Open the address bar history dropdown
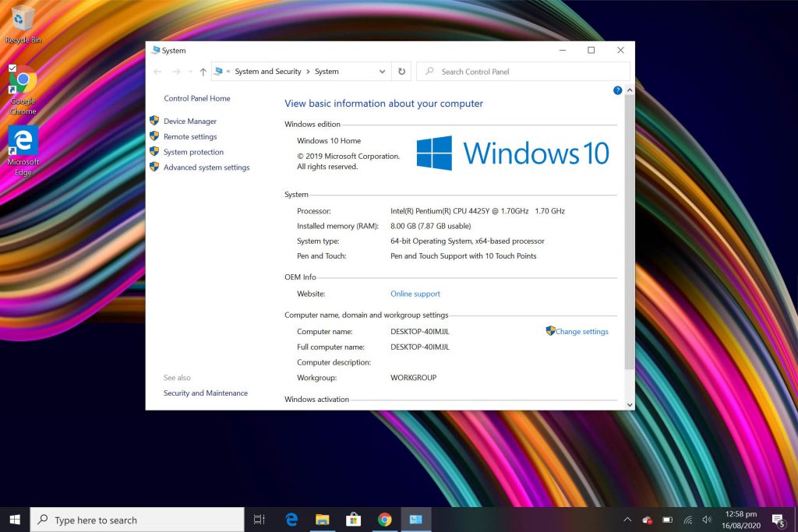Viewport: 798px width, 532px height. [x=382, y=72]
